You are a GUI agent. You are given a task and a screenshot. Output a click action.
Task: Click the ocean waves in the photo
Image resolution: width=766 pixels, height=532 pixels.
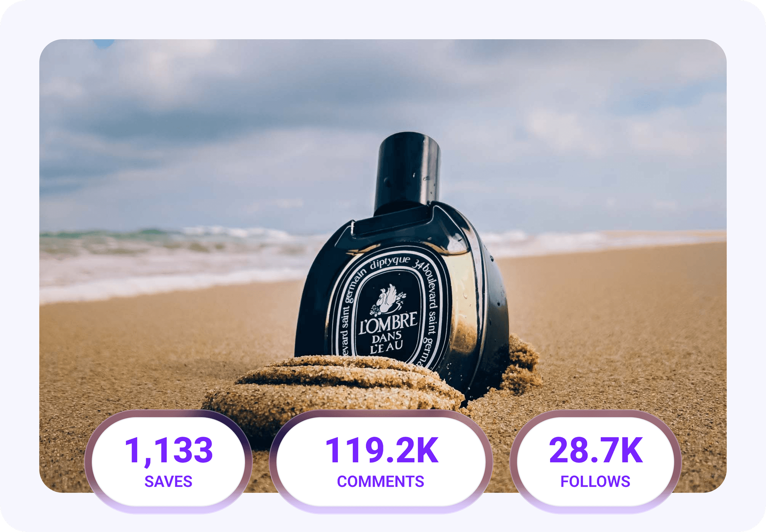[172, 259]
